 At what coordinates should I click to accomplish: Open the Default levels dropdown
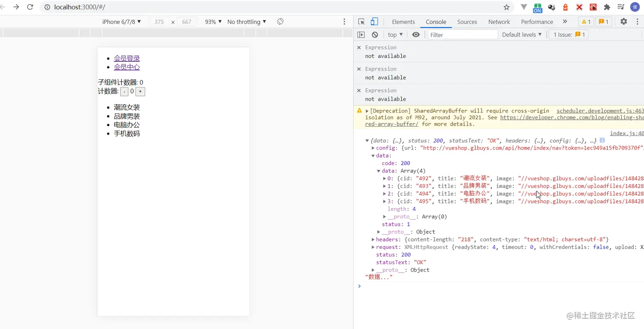coord(522,35)
